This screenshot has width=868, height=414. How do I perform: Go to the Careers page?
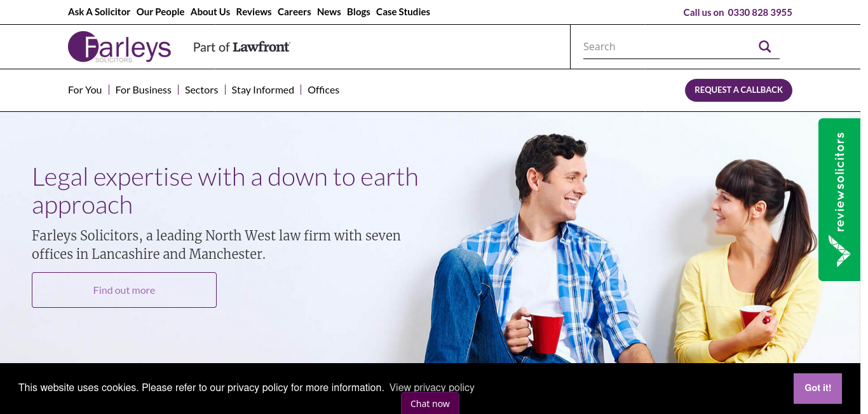coord(294,12)
